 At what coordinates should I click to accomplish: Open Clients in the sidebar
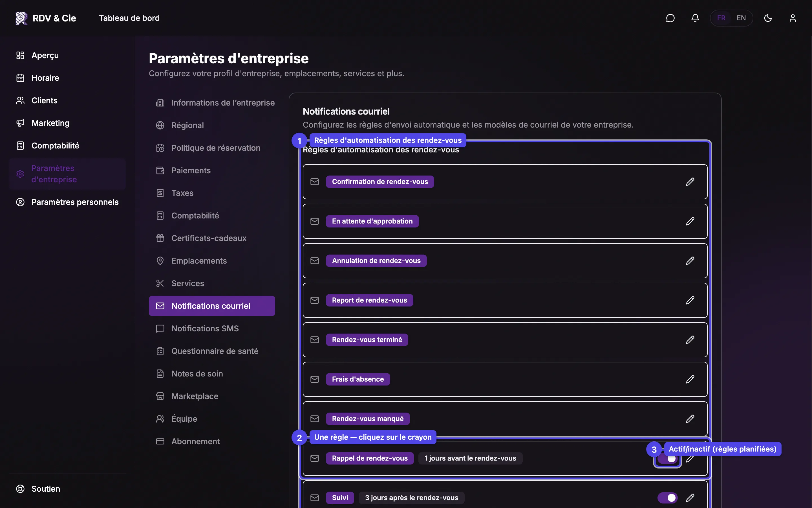[x=67, y=100]
